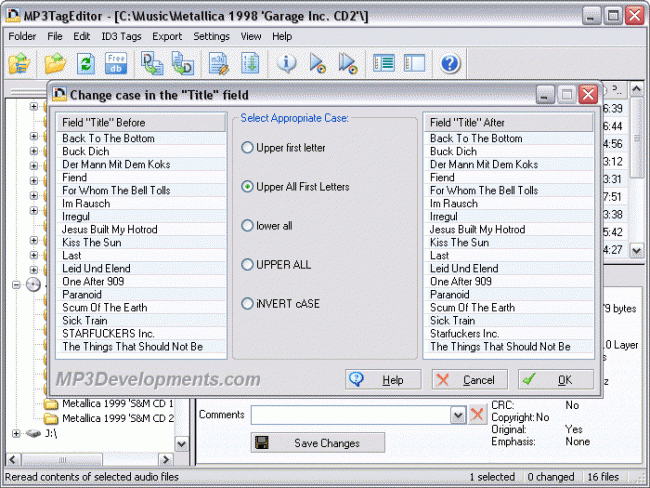
Task: Click 'One After 909' in the After list
Action: coord(509,281)
